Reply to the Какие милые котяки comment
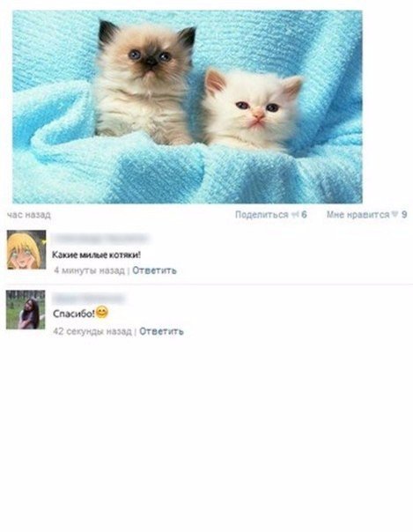 (154, 270)
